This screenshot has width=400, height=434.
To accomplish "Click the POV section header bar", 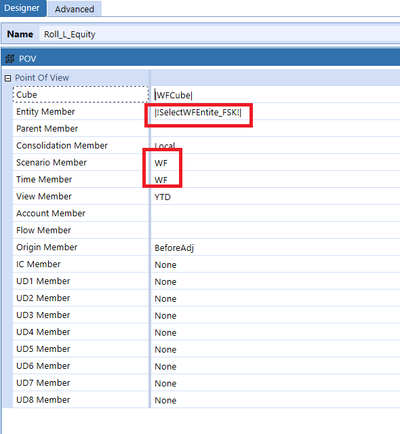I will (201, 59).
